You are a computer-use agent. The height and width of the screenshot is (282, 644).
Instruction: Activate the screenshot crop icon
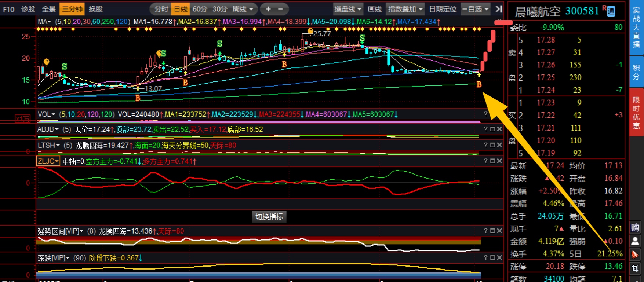point(635,268)
